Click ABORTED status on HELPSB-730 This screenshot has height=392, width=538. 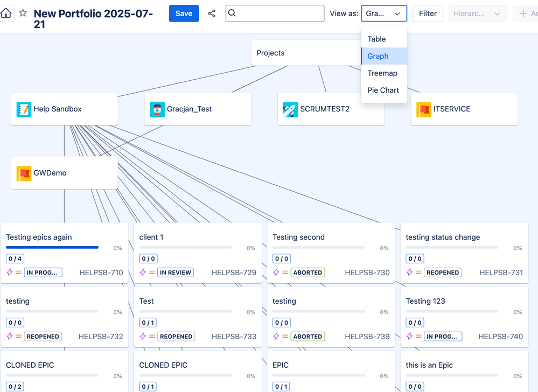(x=308, y=272)
